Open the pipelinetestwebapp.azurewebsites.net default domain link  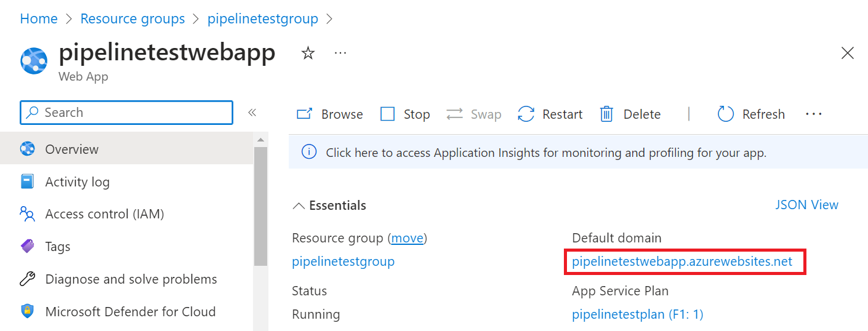coord(682,261)
